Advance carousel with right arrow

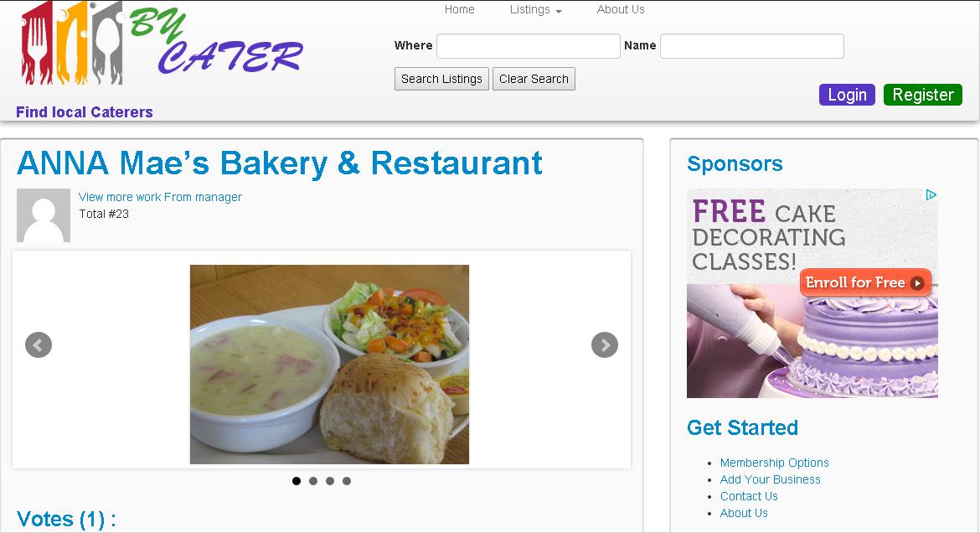click(605, 344)
